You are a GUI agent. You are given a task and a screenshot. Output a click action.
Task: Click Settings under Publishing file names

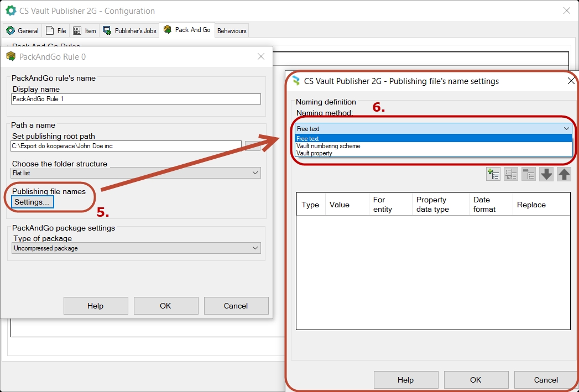32,202
